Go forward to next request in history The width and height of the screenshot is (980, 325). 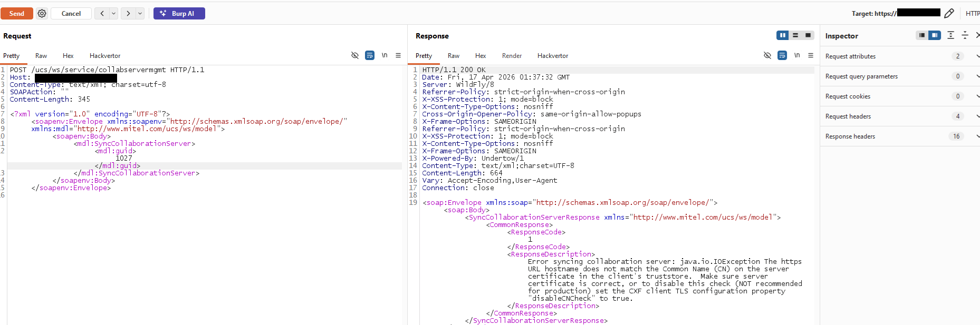pyautogui.click(x=128, y=14)
